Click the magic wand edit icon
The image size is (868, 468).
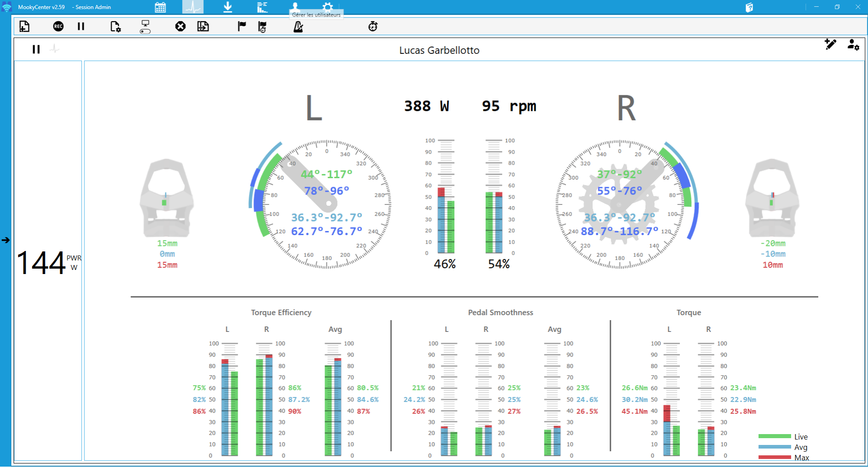[830, 44]
